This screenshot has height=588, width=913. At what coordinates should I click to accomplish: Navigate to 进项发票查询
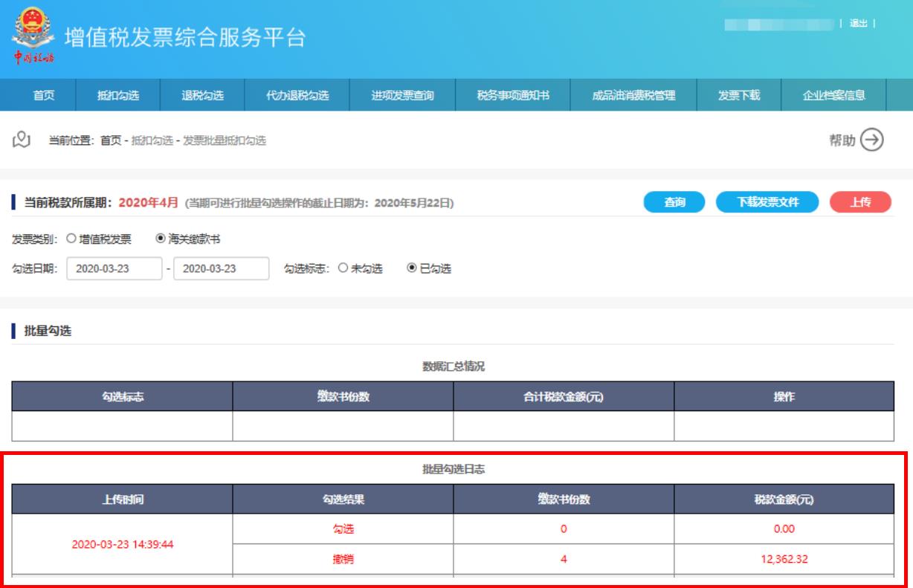pyautogui.click(x=402, y=94)
